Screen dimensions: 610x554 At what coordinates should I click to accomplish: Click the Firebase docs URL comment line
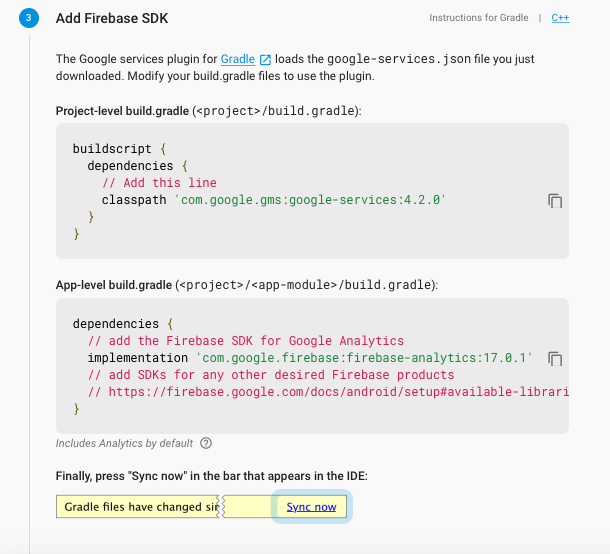point(328,392)
